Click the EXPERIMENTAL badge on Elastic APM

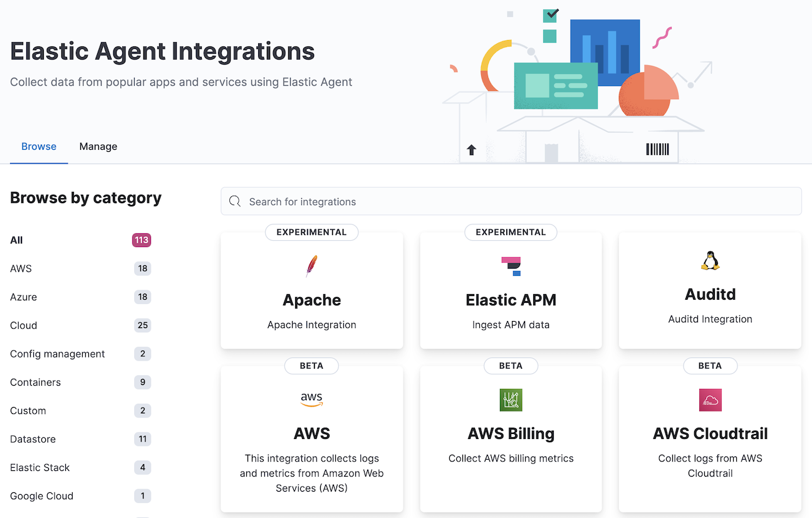511,232
